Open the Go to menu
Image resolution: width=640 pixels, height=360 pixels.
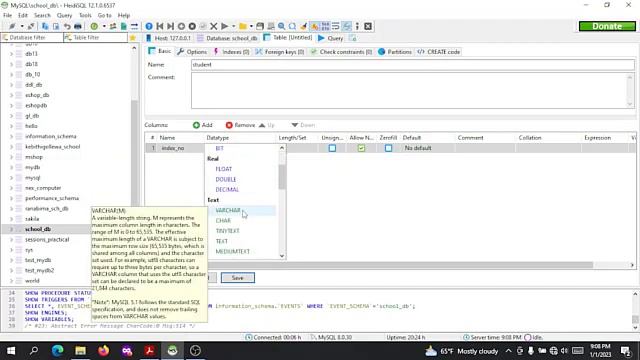tap(104, 15)
